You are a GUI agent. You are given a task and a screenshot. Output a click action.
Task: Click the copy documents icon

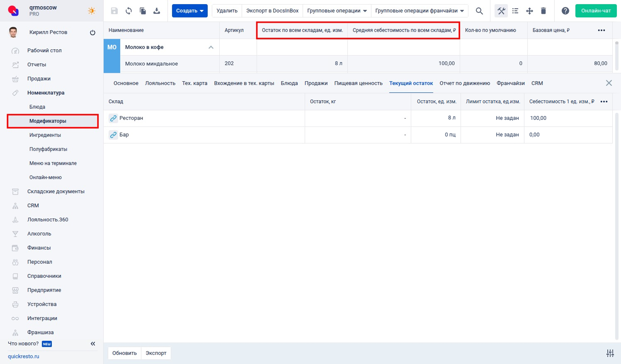(x=143, y=11)
